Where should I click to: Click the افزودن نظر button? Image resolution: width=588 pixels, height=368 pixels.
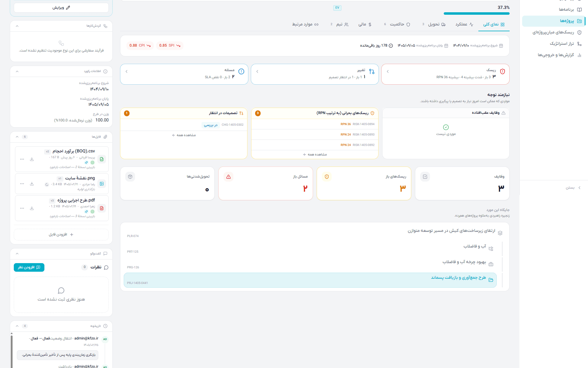pos(29,267)
